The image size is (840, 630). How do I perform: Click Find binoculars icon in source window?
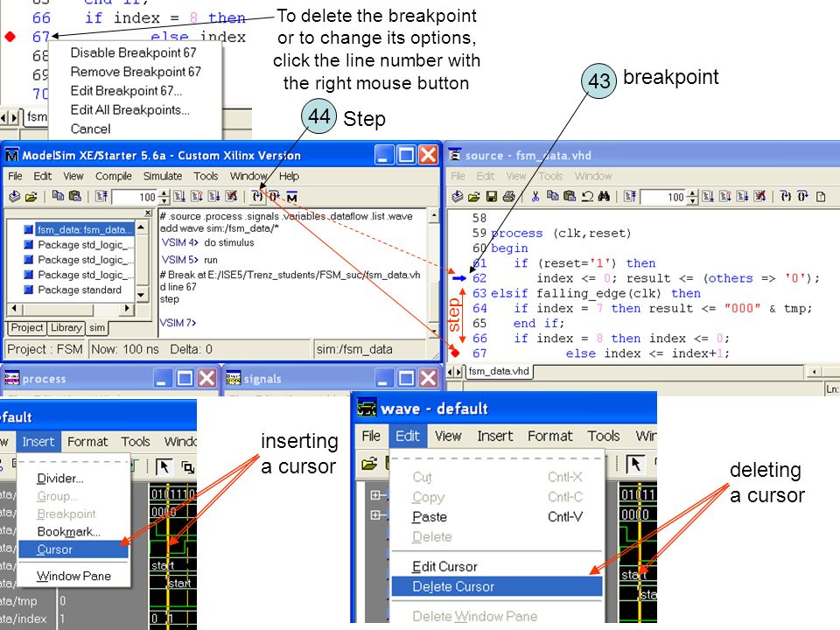pyautogui.click(x=604, y=197)
